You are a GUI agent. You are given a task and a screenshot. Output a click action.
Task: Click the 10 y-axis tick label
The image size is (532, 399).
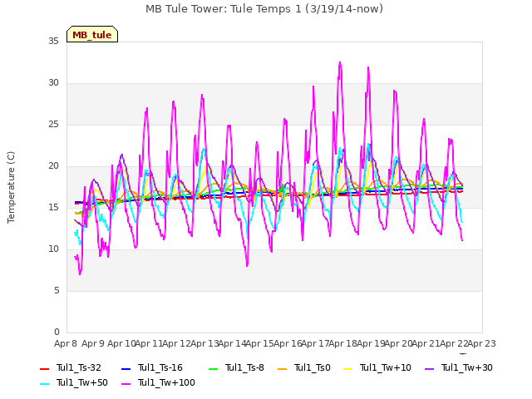[53, 249]
